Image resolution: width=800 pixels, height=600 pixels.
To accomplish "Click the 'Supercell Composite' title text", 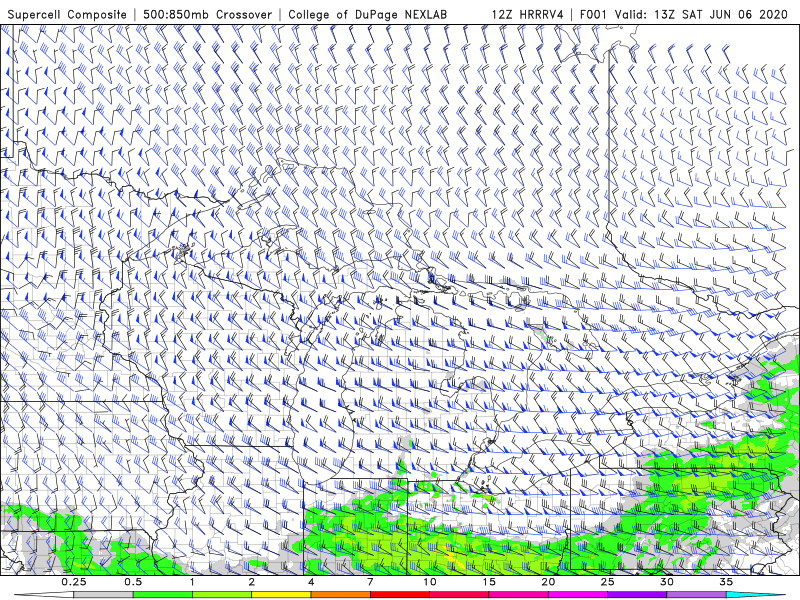I will pyautogui.click(x=67, y=14).
